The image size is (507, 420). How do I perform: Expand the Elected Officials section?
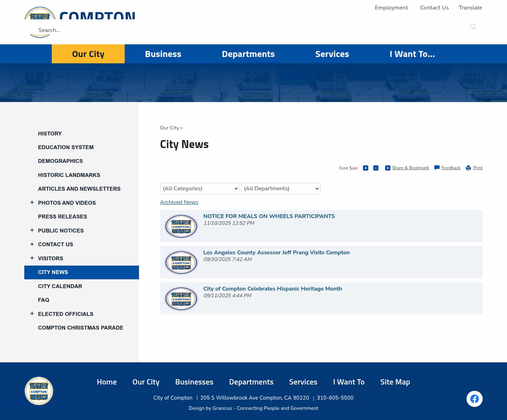[32, 313]
